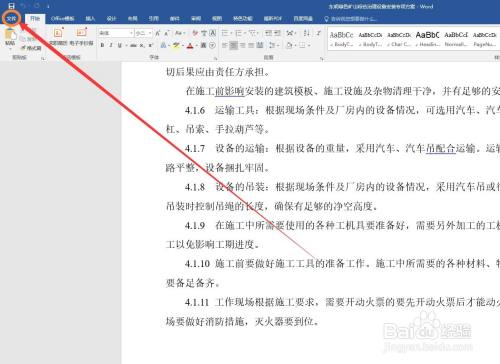Apply the yellow text highlight color
This screenshot has width=500, height=364.
(176, 45)
